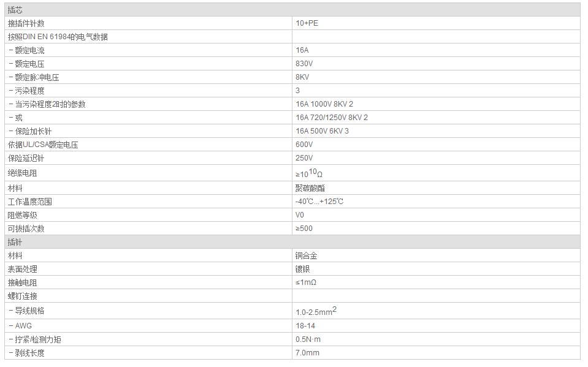
Task: Select the 依据UL/CSA额定电压 label
Action: [43, 145]
